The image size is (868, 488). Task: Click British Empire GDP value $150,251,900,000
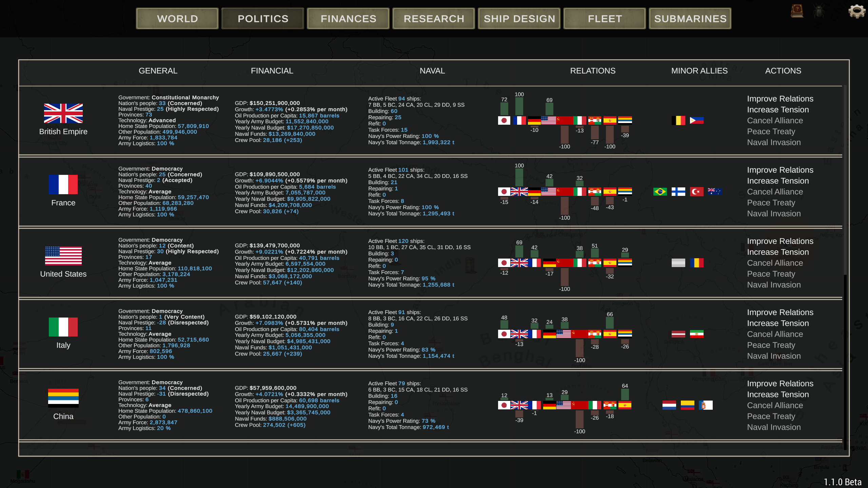(x=275, y=103)
